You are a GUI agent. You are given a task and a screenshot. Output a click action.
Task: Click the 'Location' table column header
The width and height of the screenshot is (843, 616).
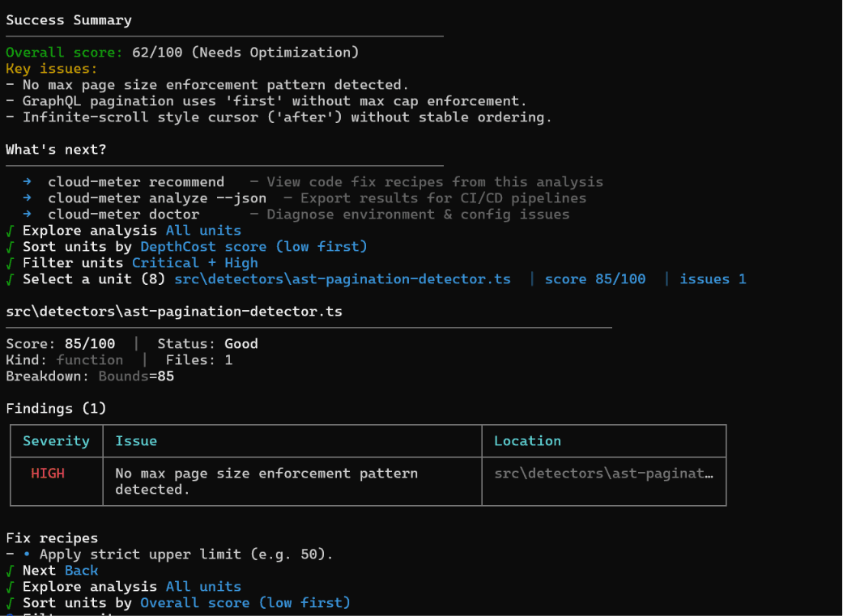click(527, 441)
